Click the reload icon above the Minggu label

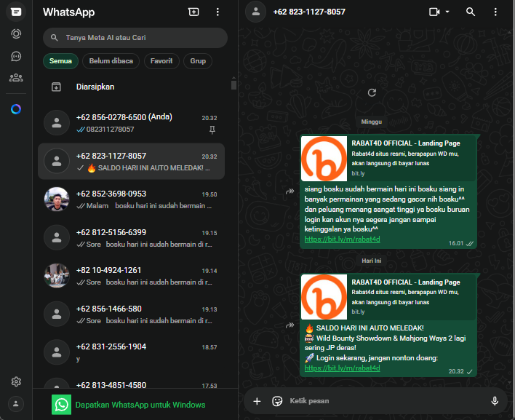[372, 92]
